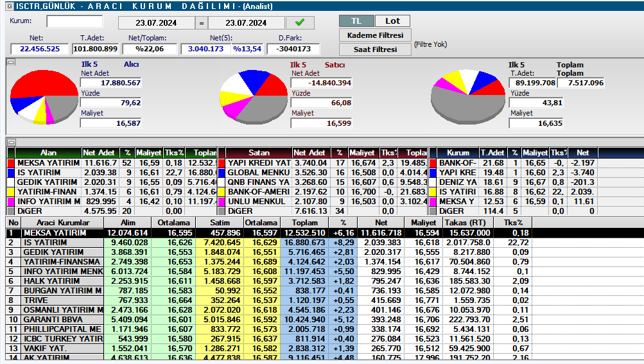Viewport: 644px width, 364px height.
Task: Click the Ilk 5 Toplam pie chart
Action: (468, 97)
